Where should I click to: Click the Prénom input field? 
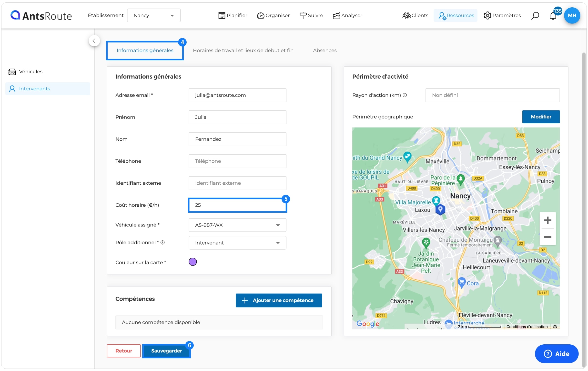(237, 117)
